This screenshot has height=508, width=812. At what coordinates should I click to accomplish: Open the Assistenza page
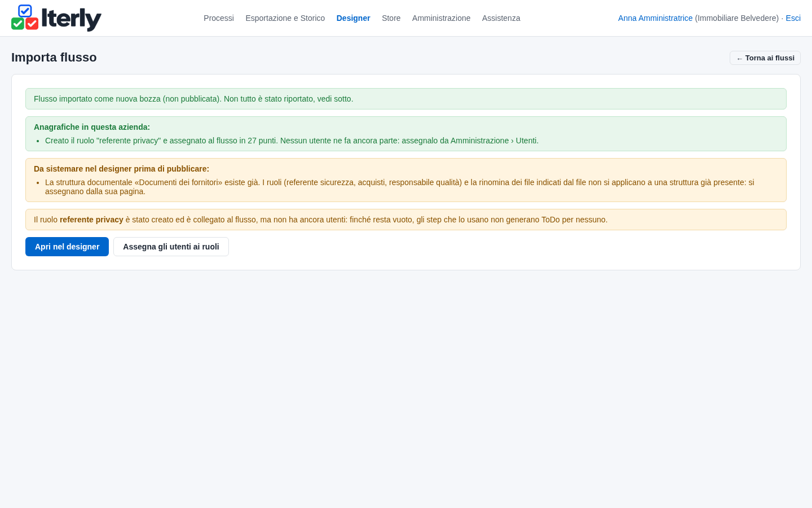pyautogui.click(x=501, y=18)
